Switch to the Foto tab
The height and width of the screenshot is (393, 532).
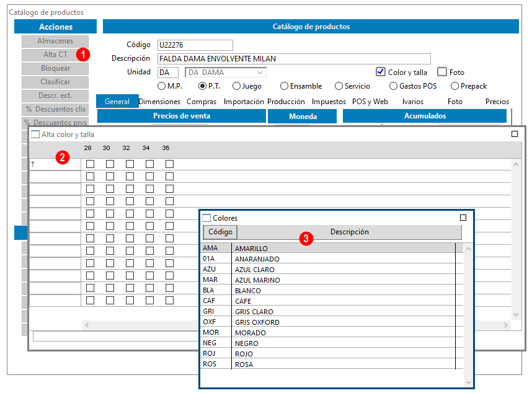click(x=455, y=102)
